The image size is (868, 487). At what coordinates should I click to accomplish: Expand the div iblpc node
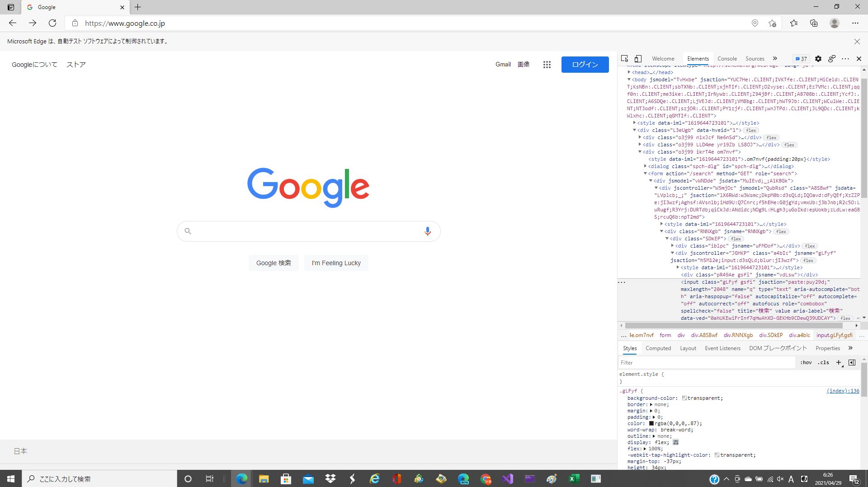(x=672, y=246)
